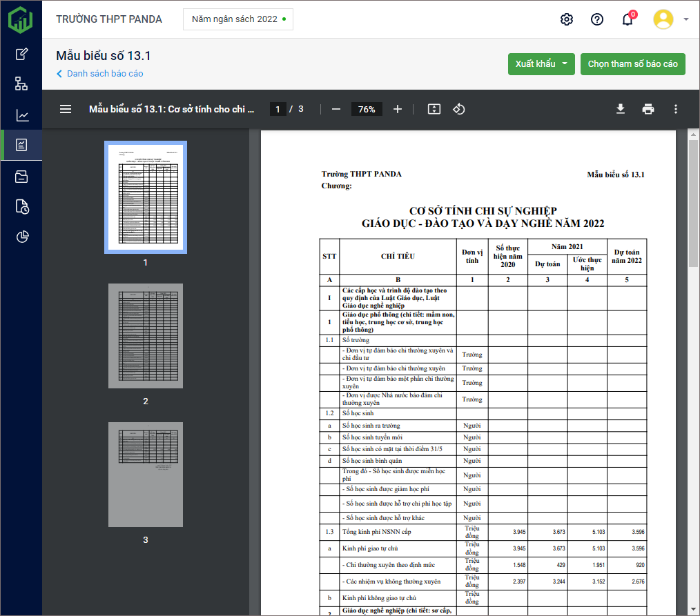The image size is (700, 616).
Task: Toggle the PDF thumbnail sidebar
Action: pyautogui.click(x=66, y=109)
